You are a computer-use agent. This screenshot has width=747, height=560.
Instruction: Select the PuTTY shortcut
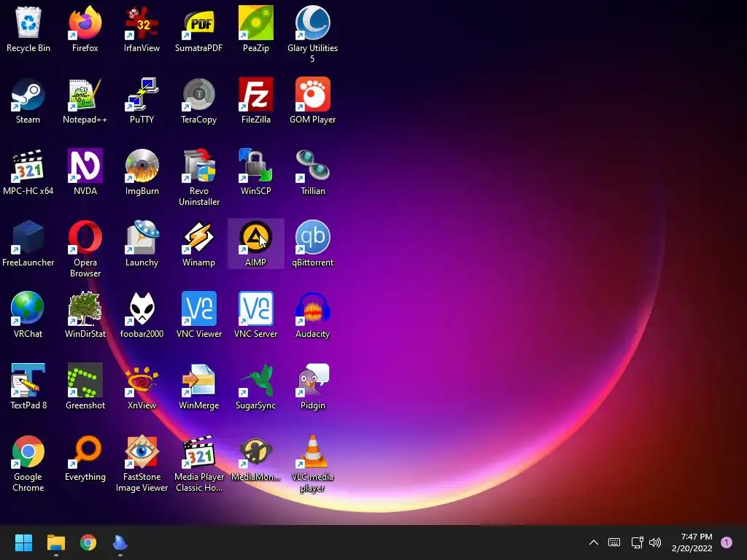click(x=142, y=94)
